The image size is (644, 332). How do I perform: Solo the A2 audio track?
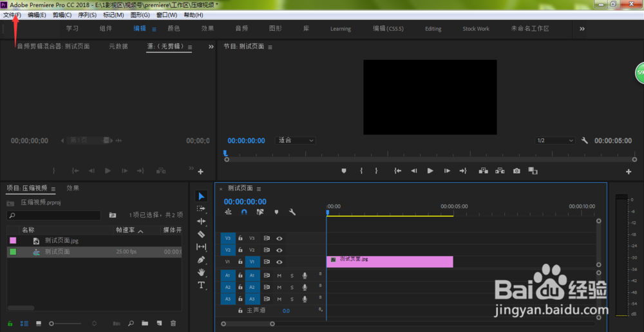292,287
